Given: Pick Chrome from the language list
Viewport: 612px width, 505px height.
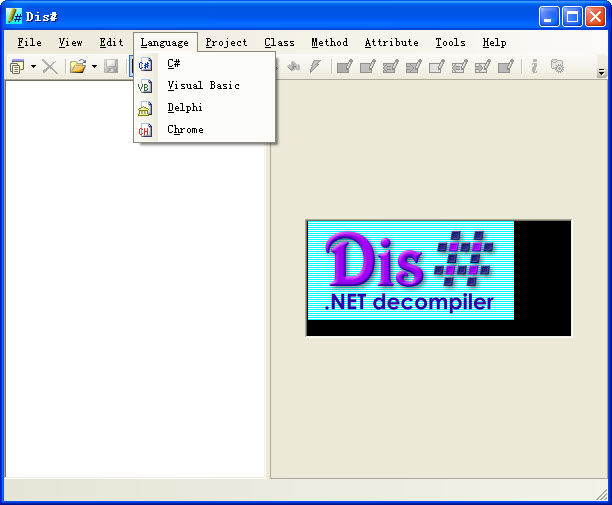Looking at the screenshot, I should (185, 130).
